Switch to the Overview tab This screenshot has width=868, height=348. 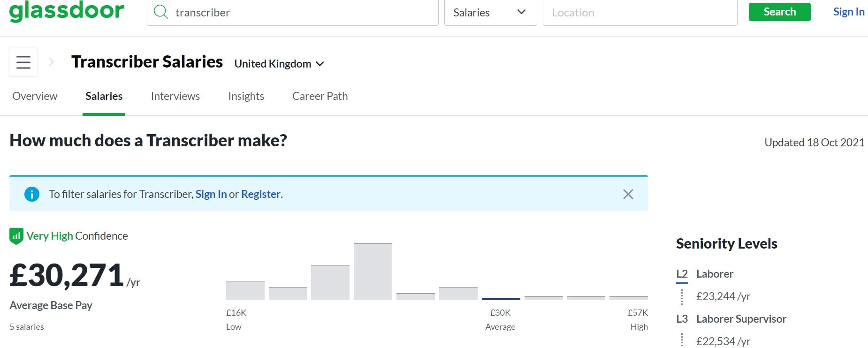pos(35,96)
